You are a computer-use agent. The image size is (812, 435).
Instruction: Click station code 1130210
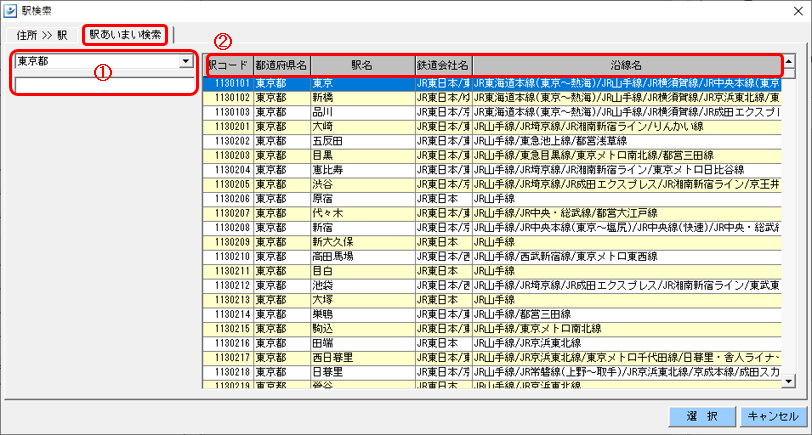(x=233, y=256)
